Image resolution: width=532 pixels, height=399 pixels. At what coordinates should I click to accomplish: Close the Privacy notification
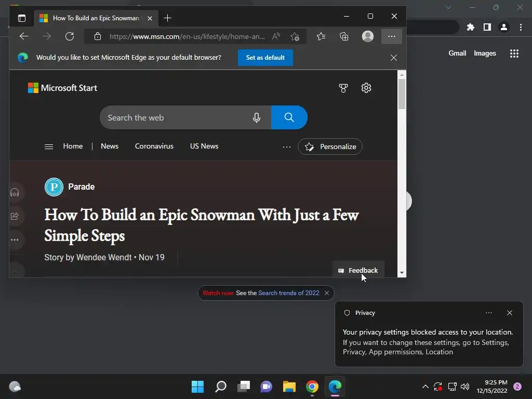coord(510,313)
